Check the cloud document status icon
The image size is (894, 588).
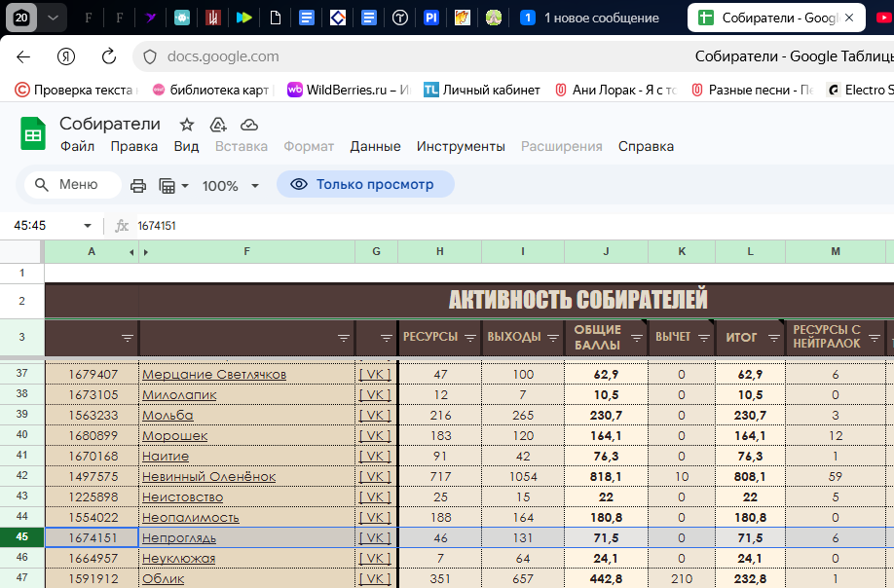[249, 125]
